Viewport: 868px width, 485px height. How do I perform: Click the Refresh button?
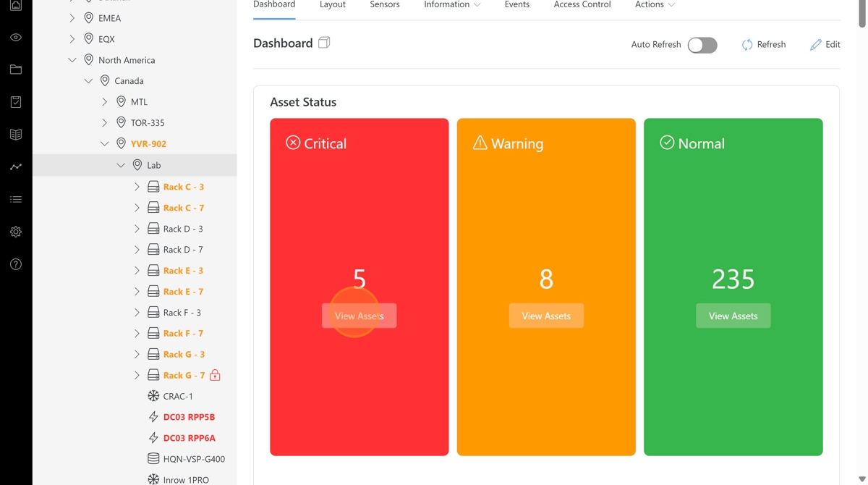tap(764, 45)
